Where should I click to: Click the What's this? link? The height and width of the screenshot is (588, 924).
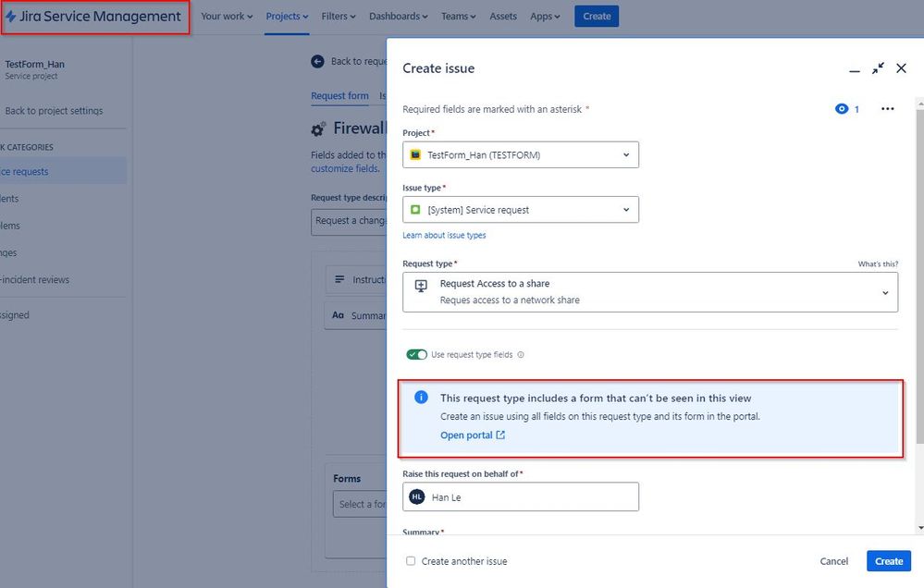(x=878, y=263)
